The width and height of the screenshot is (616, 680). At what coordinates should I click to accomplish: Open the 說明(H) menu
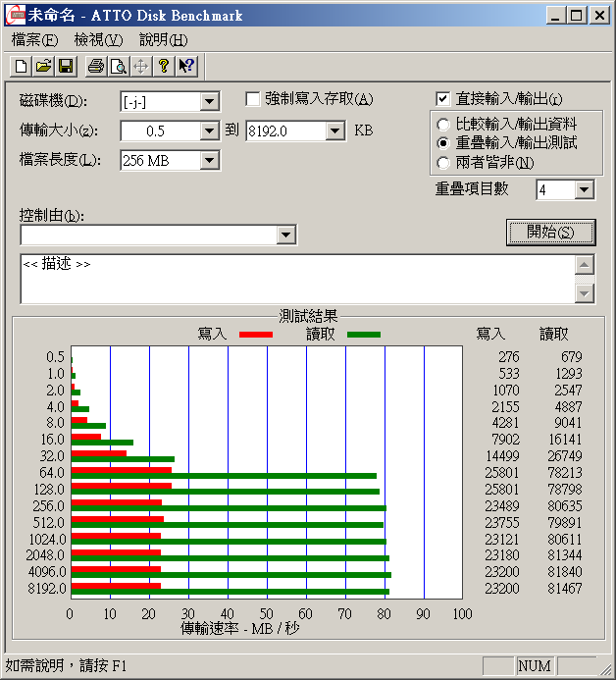tap(164, 40)
